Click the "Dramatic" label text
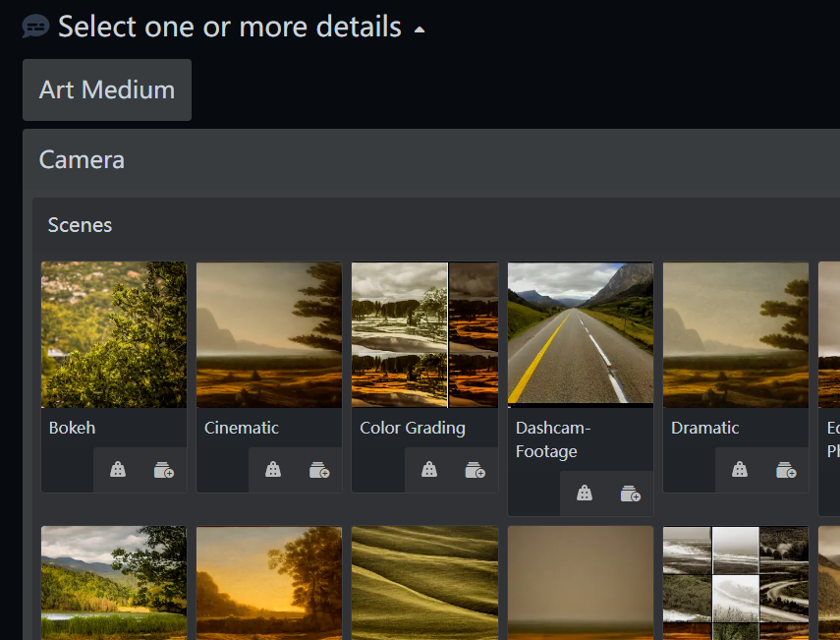This screenshot has height=640, width=840. [x=705, y=428]
